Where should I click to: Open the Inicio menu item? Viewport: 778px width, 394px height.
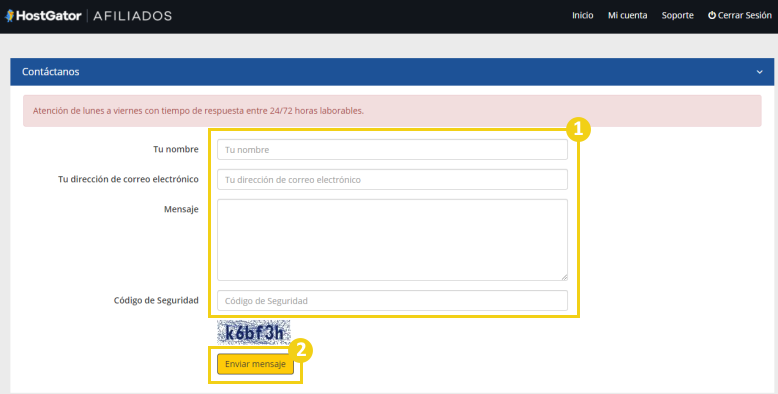pos(583,15)
